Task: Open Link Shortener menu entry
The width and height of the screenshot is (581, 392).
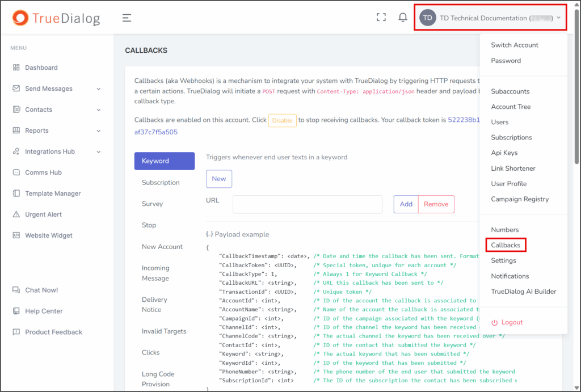Action: point(513,168)
